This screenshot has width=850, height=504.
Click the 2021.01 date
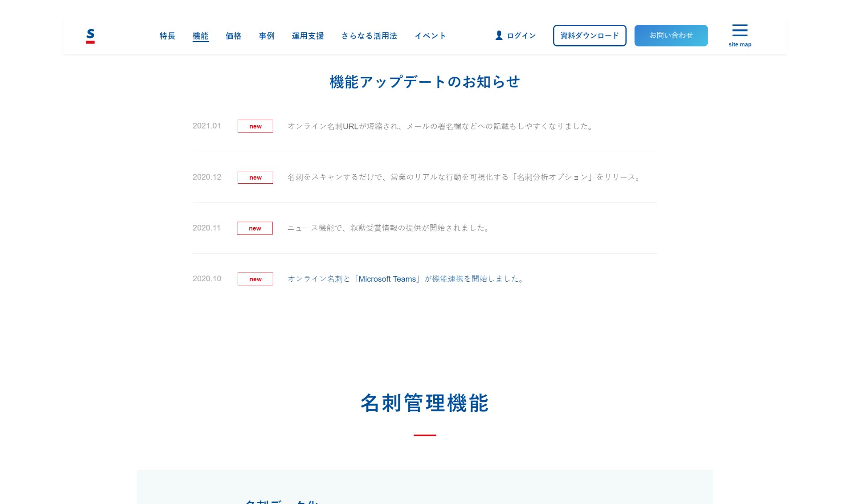tap(207, 126)
